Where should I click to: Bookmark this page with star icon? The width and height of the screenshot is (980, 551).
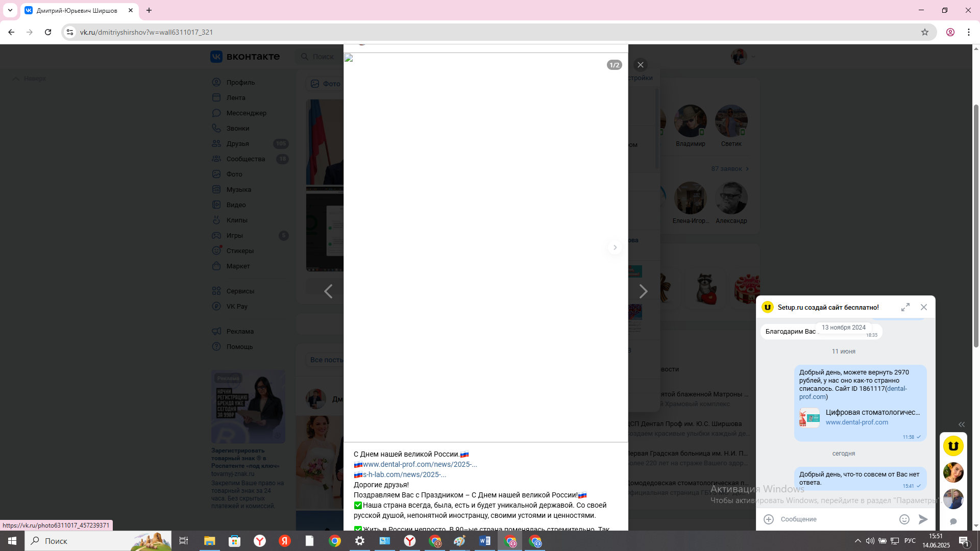click(925, 32)
